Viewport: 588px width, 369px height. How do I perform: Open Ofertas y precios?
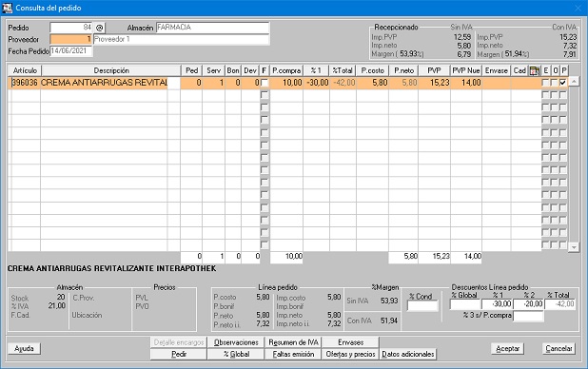[x=350, y=354]
